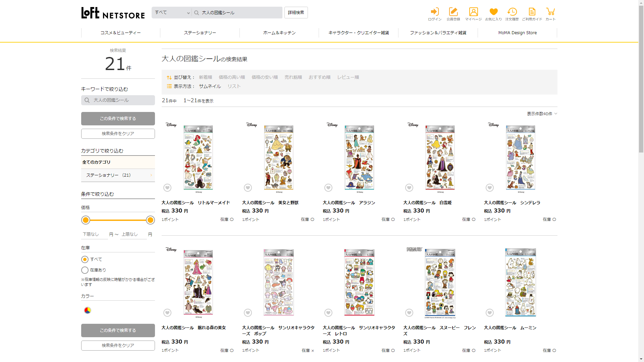Click the minimum price slider handle
This screenshot has width=644, height=362.
[86, 220]
